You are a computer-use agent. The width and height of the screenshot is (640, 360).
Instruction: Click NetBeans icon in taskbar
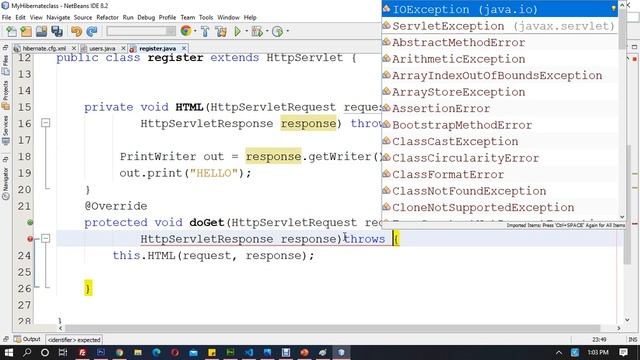pyautogui.click(x=341, y=352)
